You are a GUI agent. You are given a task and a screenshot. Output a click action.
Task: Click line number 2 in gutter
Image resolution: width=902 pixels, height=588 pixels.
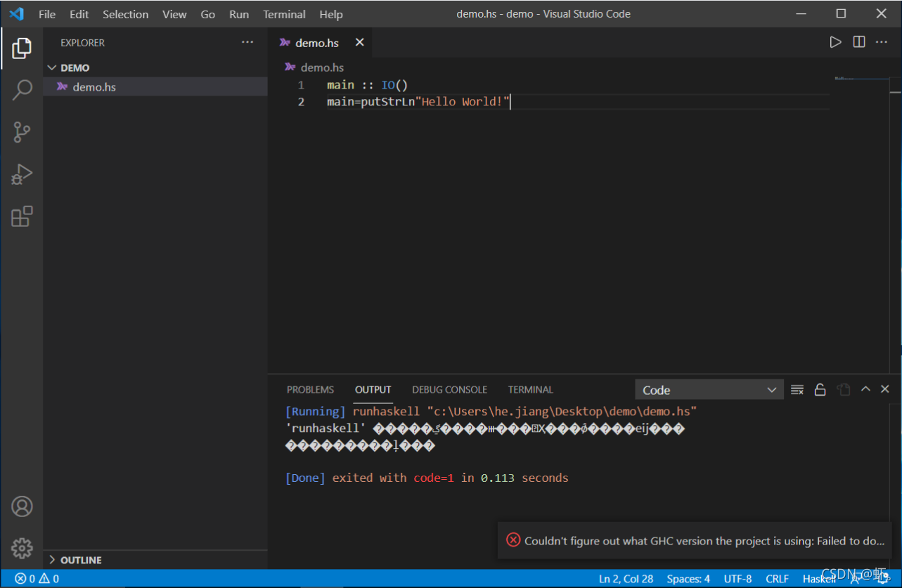click(301, 102)
